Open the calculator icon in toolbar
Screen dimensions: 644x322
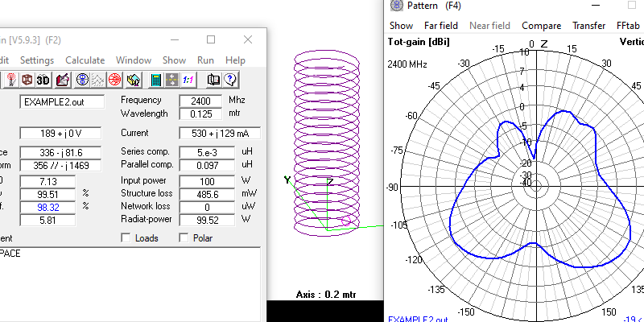[x=156, y=80]
